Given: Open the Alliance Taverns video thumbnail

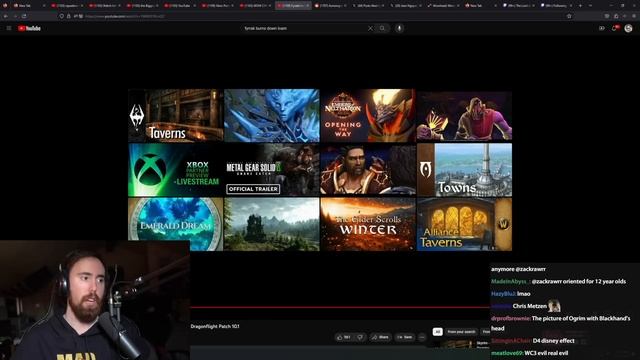Looking at the screenshot, I should [x=464, y=224].
